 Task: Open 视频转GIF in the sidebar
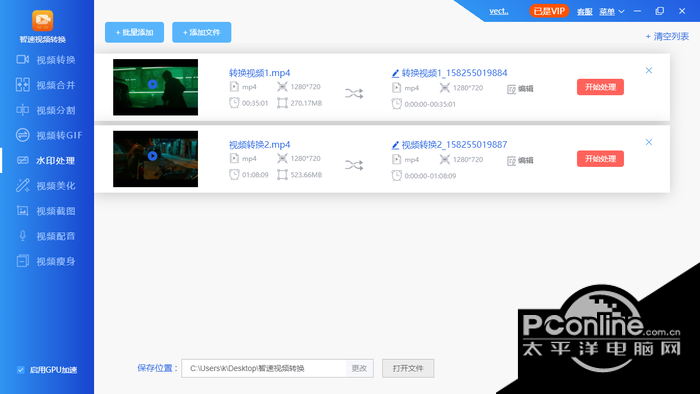tap(49, 135)
